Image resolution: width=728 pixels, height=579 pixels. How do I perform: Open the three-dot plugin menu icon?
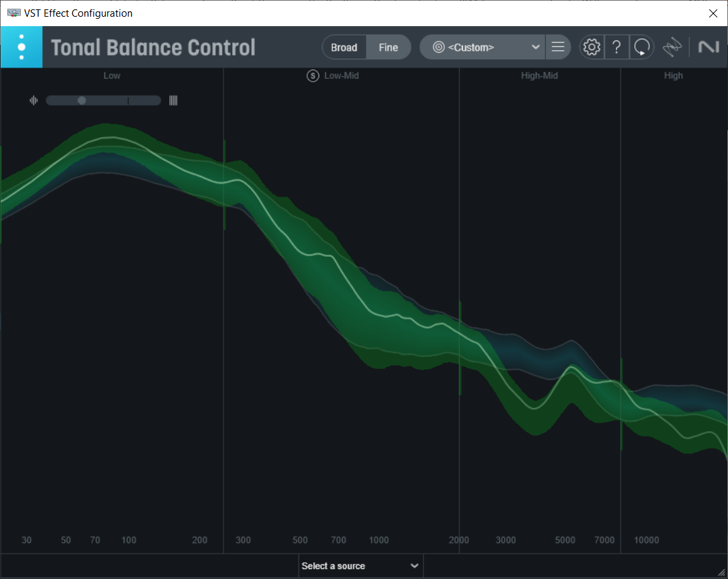click(x=21, y=47)
